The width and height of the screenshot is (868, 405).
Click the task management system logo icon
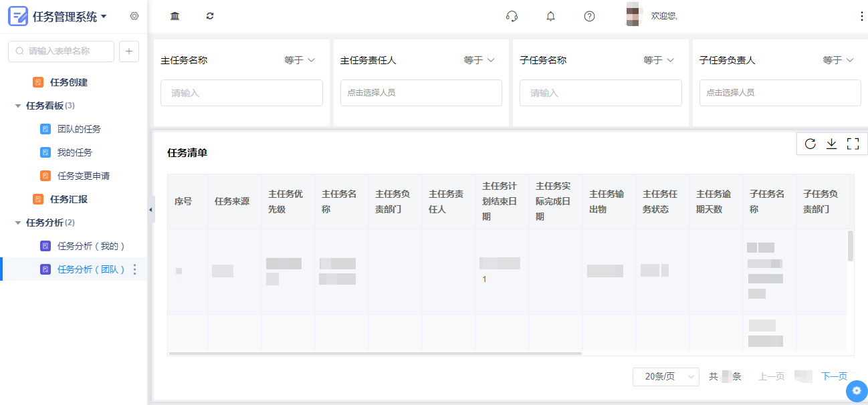18,16
